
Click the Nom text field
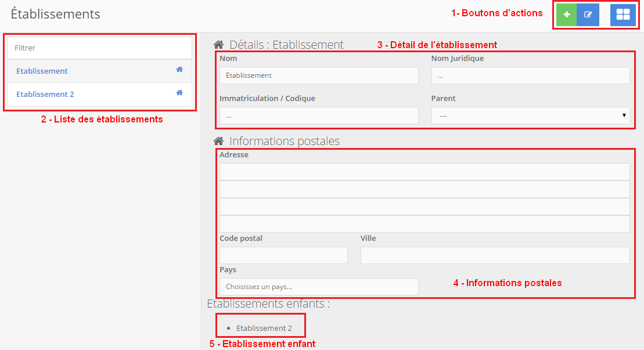pos(319,75)
